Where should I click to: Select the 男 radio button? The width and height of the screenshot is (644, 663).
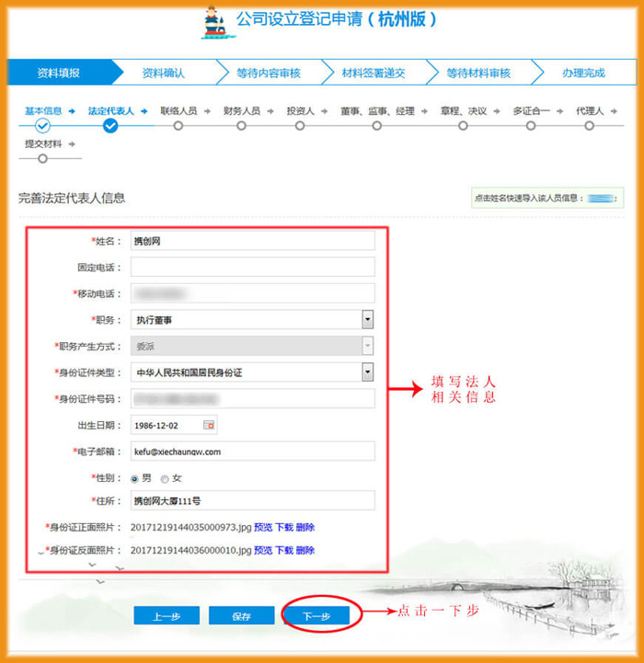point(135,478)
